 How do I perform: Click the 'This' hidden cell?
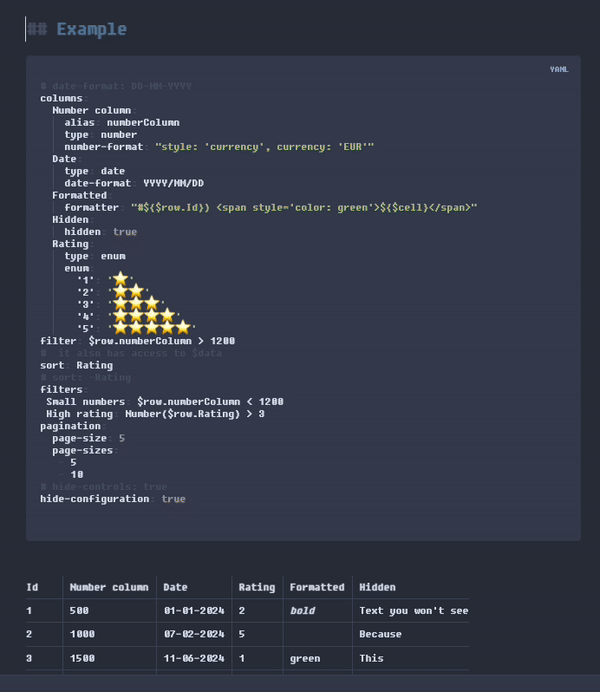371,658
